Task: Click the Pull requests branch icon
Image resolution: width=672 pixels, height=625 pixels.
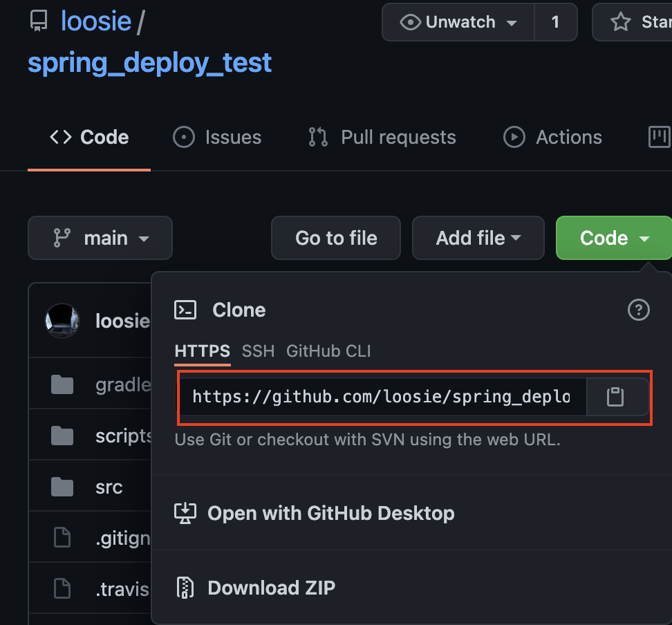Action: click(x=318, y=137)
